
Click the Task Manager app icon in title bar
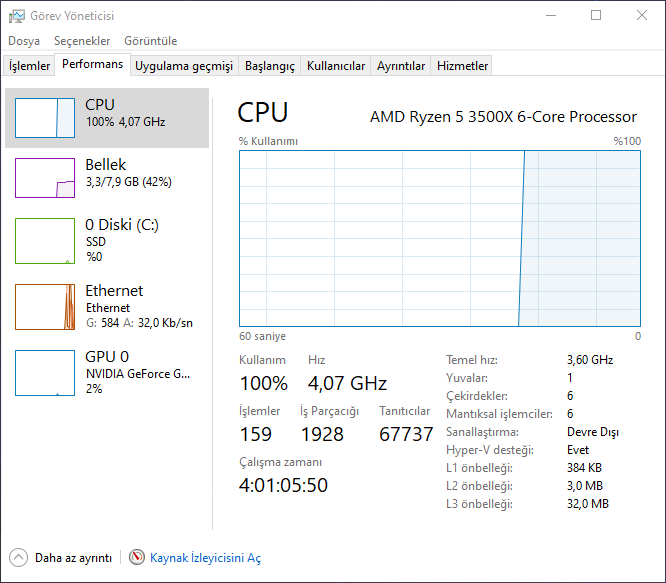(x=17, y=16)
